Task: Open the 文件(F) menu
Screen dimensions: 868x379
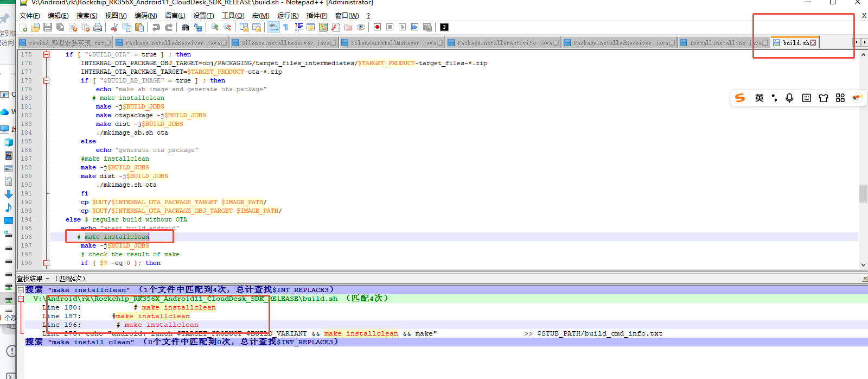Action: 29,16
